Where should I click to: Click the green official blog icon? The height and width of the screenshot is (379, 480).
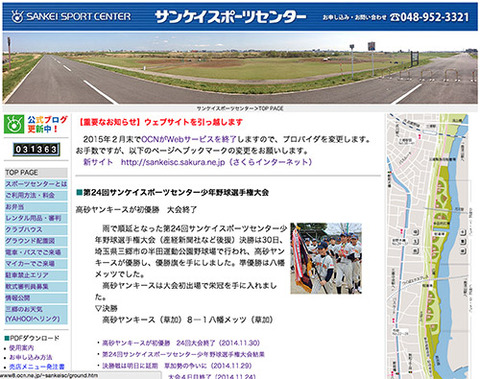click(14, 124)
